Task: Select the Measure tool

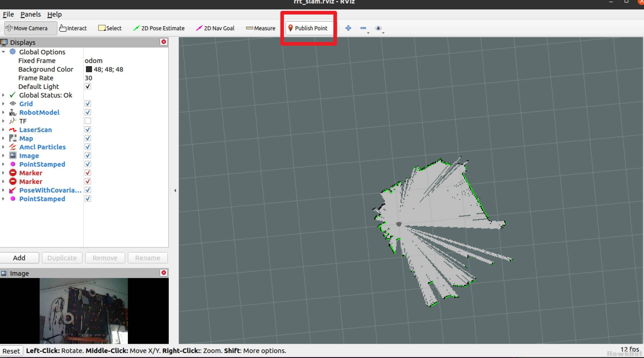Action: (x=261, y=28)
